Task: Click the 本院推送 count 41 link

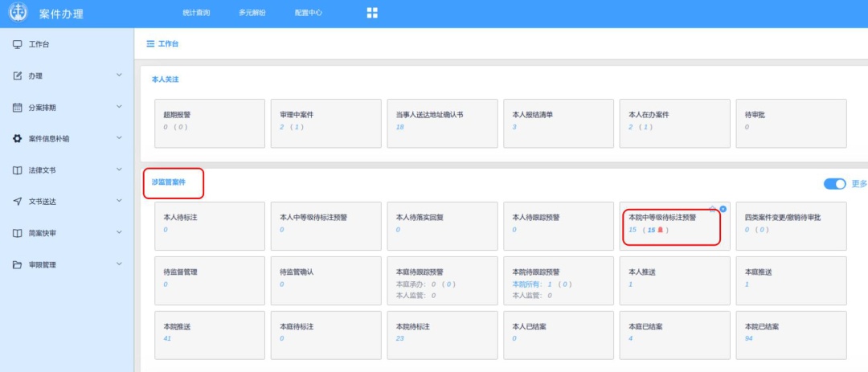Action: [167, 338]
